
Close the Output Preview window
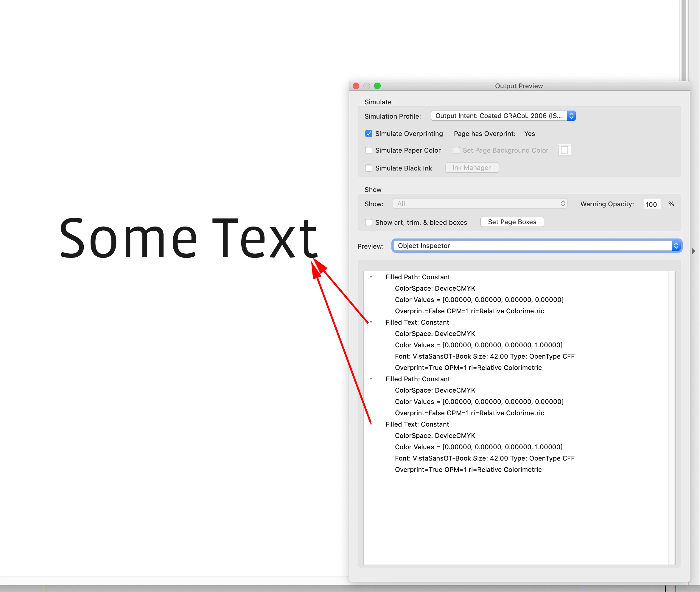[356, 86]
